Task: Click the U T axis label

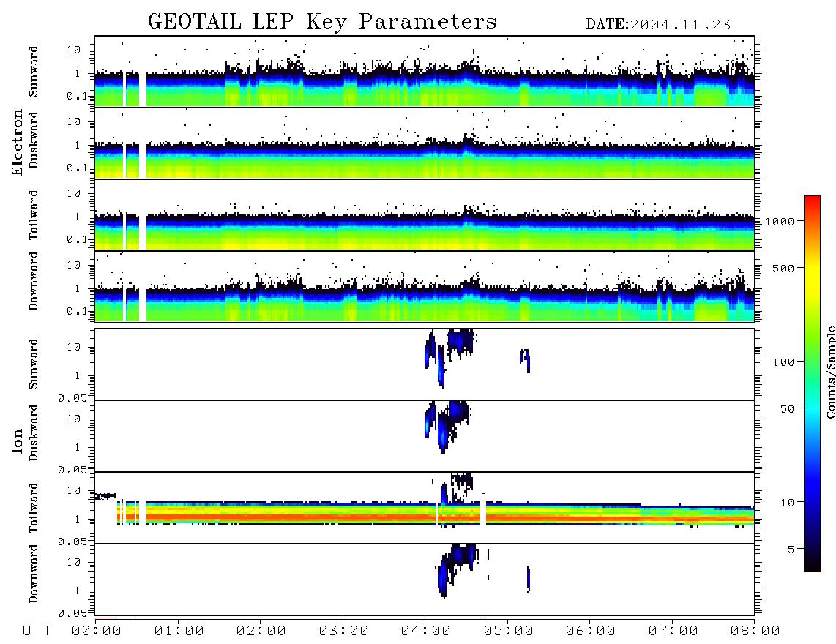Action: click(37, 632)
